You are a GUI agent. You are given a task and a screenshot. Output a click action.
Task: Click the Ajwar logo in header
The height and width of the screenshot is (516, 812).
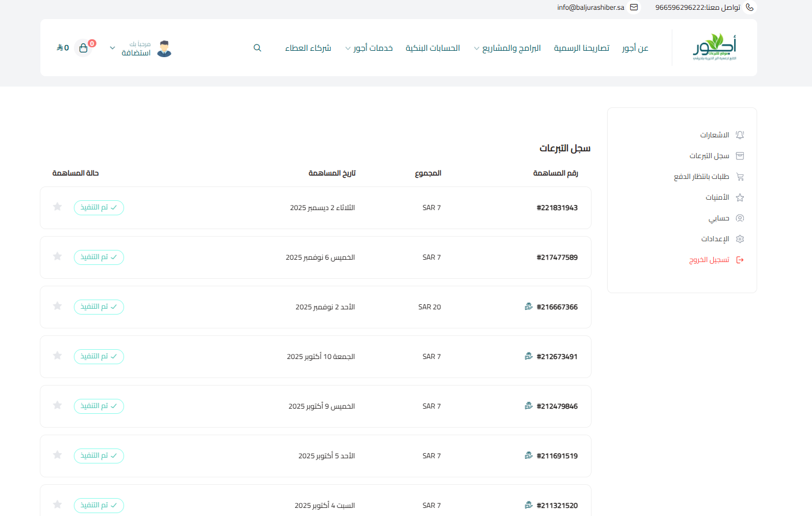coord(714,47)
